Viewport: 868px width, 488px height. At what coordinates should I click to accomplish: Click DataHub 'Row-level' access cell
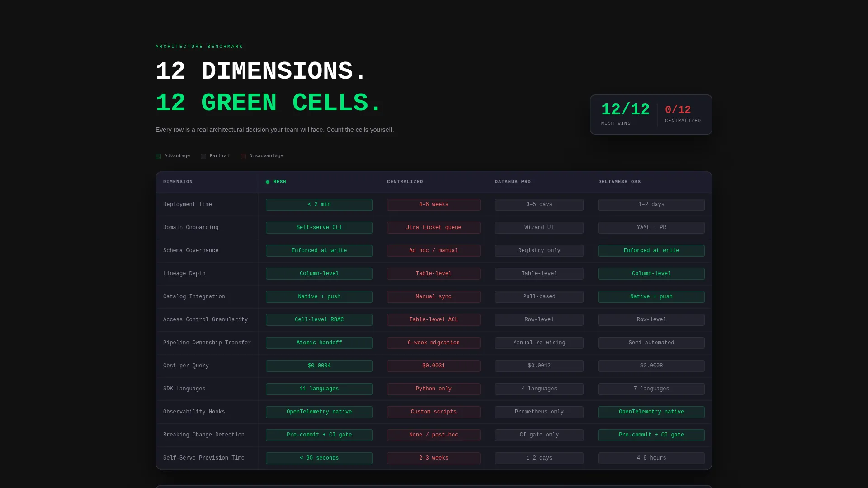[x=539, y=320]
